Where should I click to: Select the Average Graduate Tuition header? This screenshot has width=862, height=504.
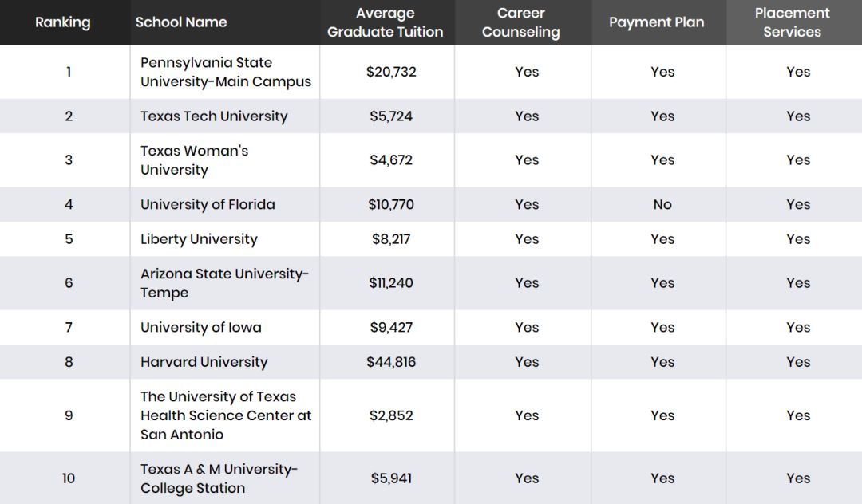[x=385, y=22]
